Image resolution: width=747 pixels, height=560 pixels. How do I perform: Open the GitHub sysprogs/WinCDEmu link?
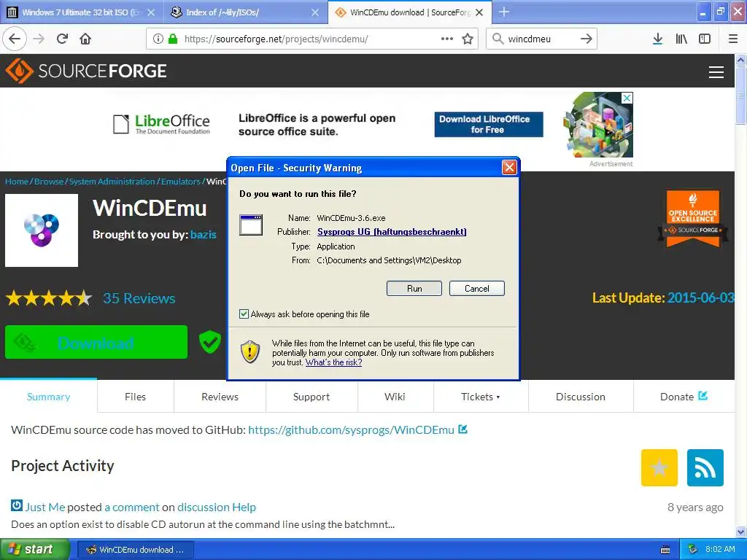click(x=351, y=429)
